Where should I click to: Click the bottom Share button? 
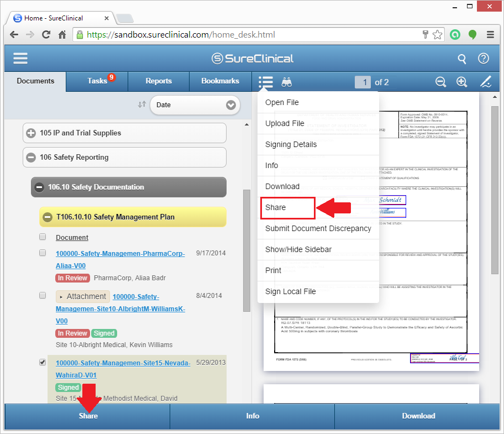87,416
